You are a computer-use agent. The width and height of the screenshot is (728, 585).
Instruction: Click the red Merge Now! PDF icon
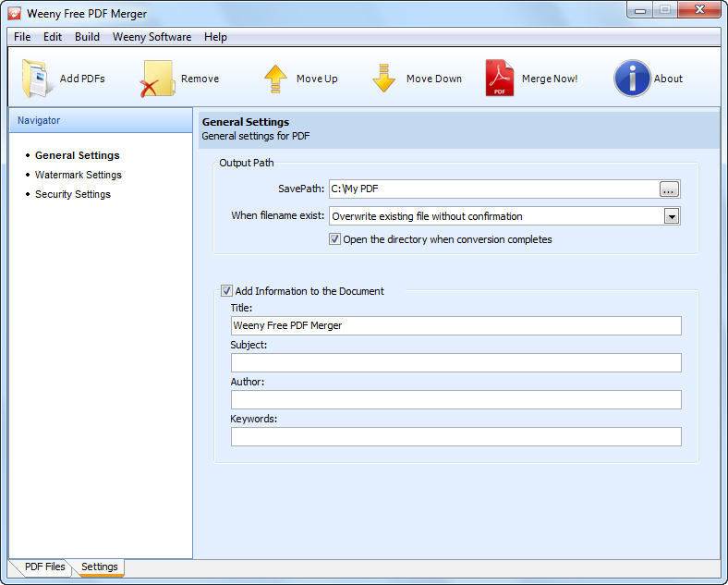[x=500, y=78]
